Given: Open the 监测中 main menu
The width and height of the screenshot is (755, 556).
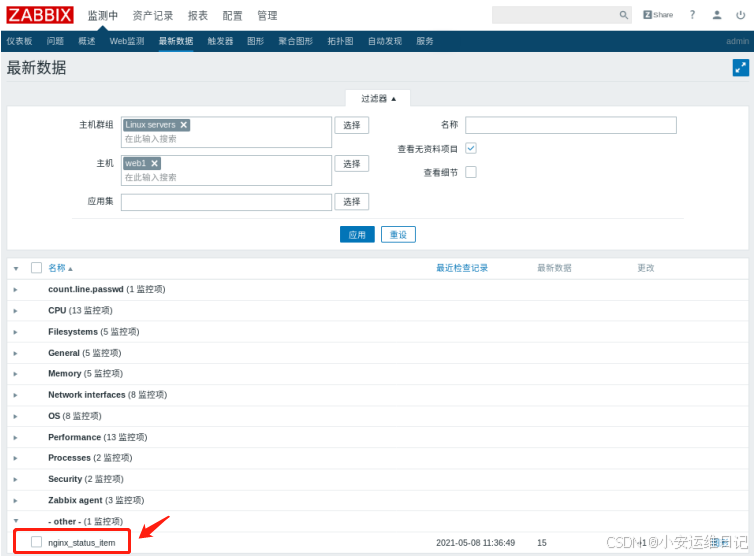Looking at the screenshot, I should (103, 15).
